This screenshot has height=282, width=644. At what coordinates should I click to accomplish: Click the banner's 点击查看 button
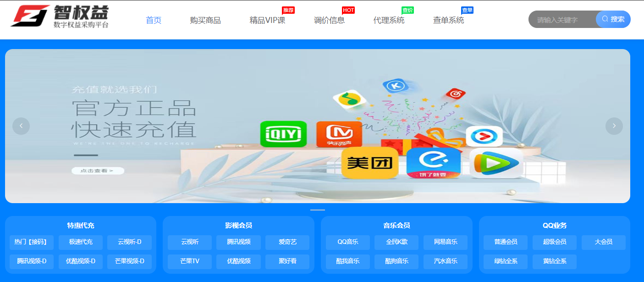[x=98, y=171]
